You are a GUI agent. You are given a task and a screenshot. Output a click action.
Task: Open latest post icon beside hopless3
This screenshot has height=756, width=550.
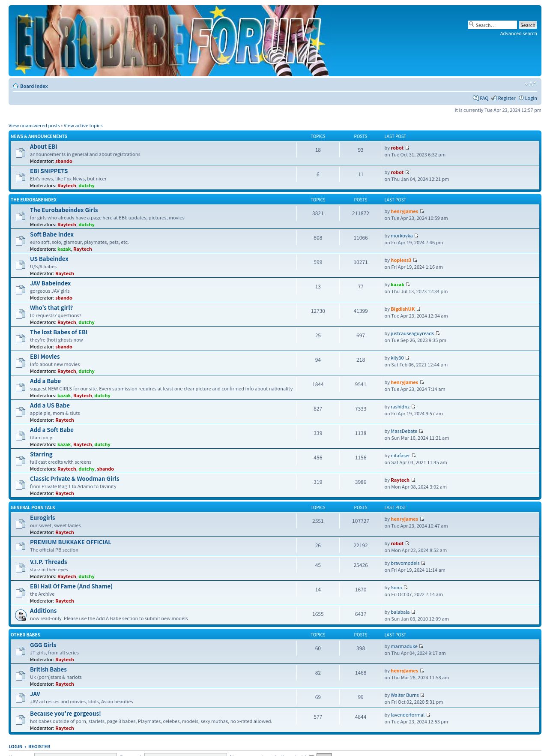point(415,260)
